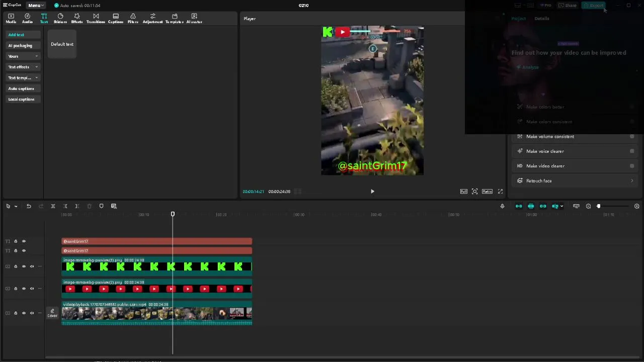Click the Split clip tool
This screenshot has height=362, width=644.
53,206
